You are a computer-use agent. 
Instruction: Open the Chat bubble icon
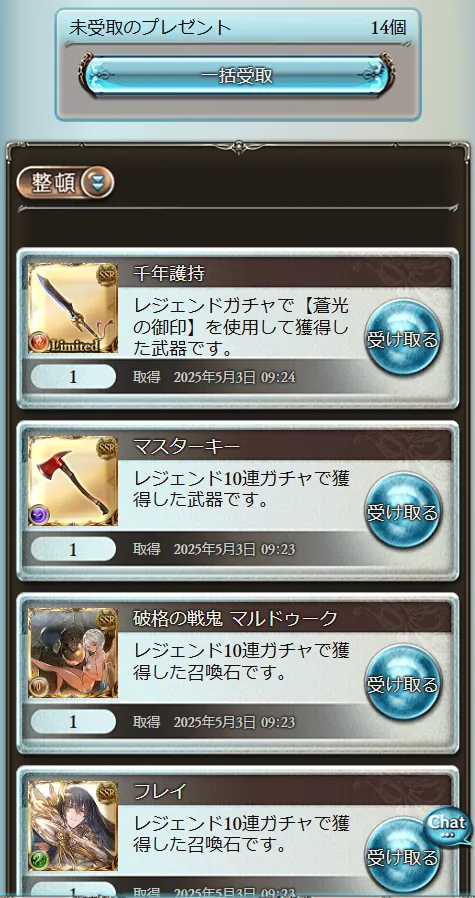(x=447, y=827)
